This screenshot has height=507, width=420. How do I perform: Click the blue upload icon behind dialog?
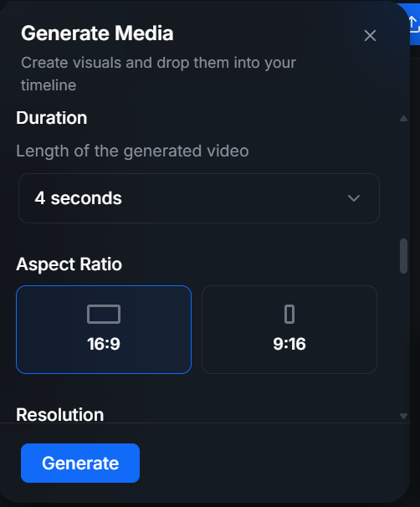coord(414,24)
